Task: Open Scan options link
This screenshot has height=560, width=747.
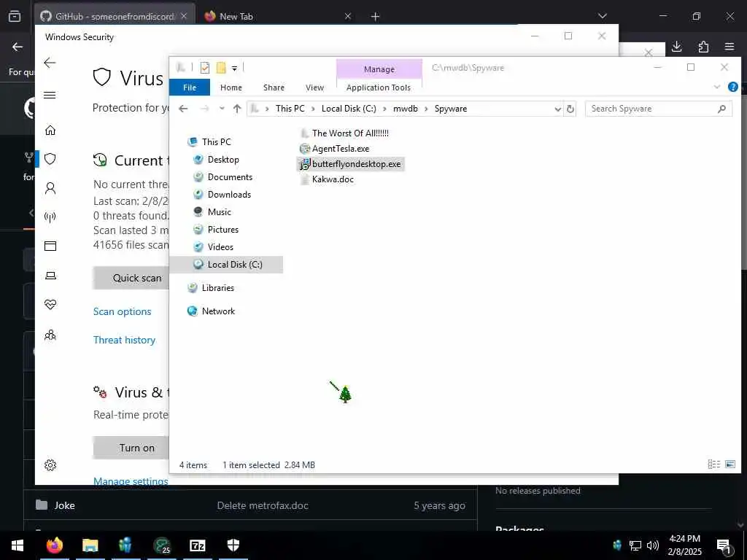Action: pyautogui.click(x=122, y=311)
